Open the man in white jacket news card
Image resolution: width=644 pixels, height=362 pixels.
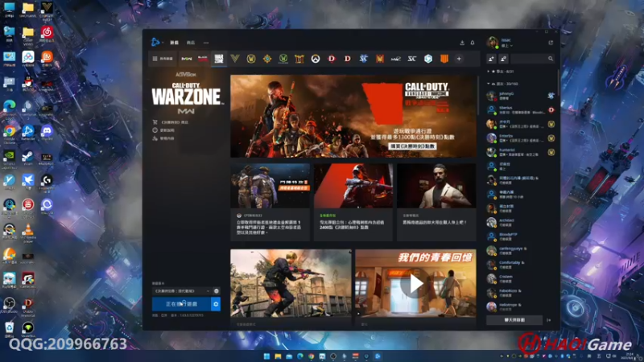tap(436, 203)
